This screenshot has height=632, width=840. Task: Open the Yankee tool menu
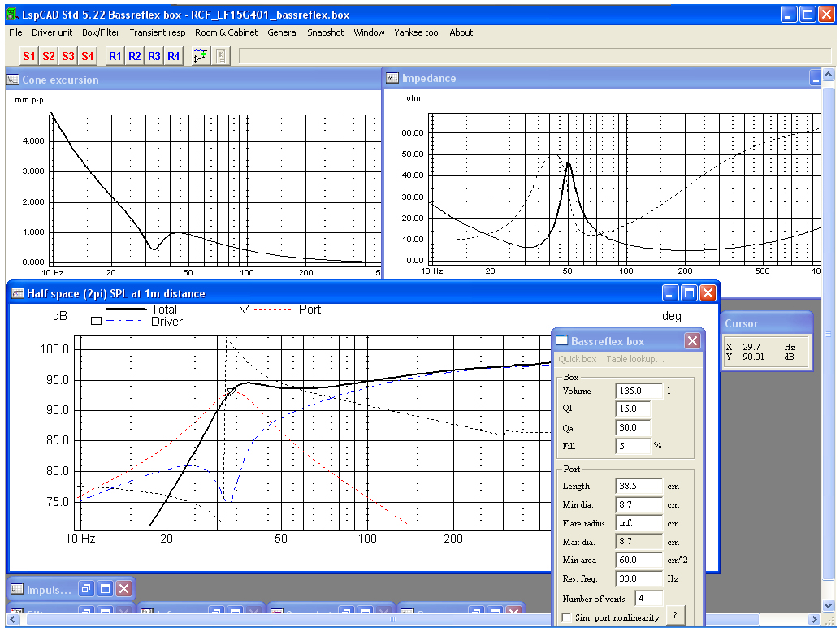pos(417,32)
